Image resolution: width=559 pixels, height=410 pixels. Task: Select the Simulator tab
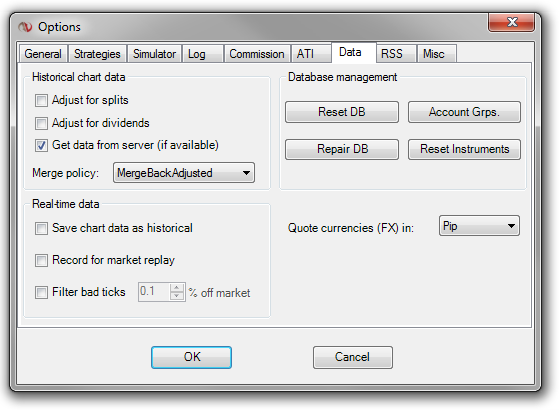[x=154, y=54]
